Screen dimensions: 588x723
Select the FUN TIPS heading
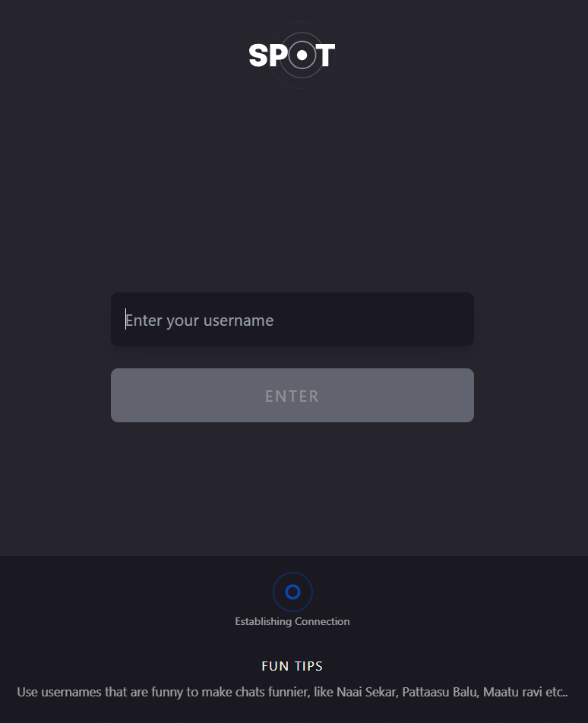(292, 666)
